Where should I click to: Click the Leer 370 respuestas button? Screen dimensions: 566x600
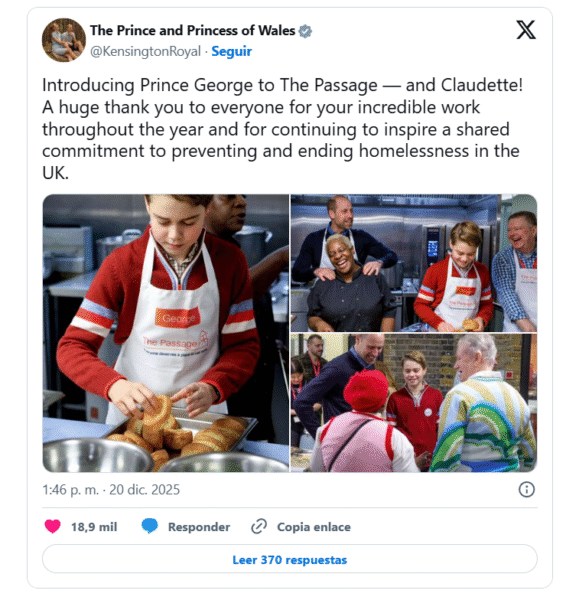point(290,560)
